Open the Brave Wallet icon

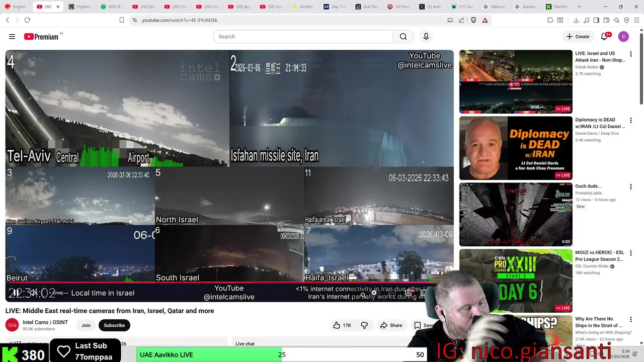(x=606, y=20)
